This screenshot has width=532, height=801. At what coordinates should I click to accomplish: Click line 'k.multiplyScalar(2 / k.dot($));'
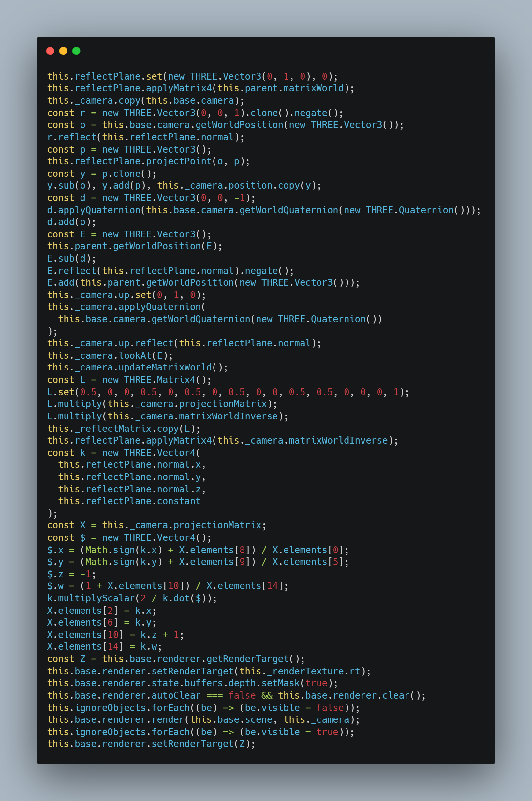point(132,598)
